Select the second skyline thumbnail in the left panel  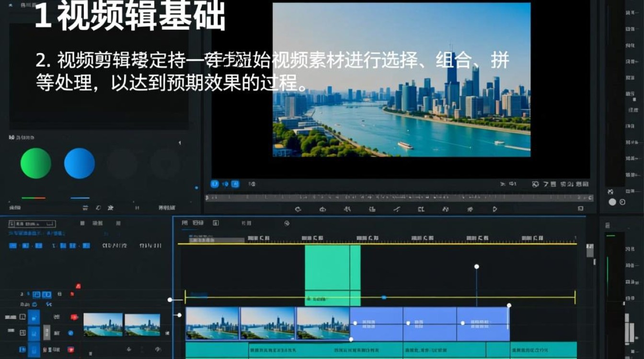[142, 325]
